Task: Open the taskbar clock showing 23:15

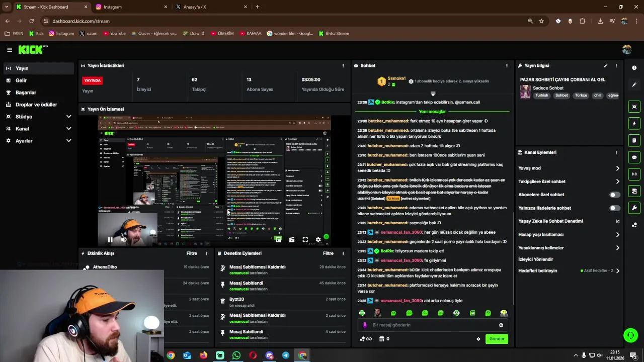Action: point(615,355)
